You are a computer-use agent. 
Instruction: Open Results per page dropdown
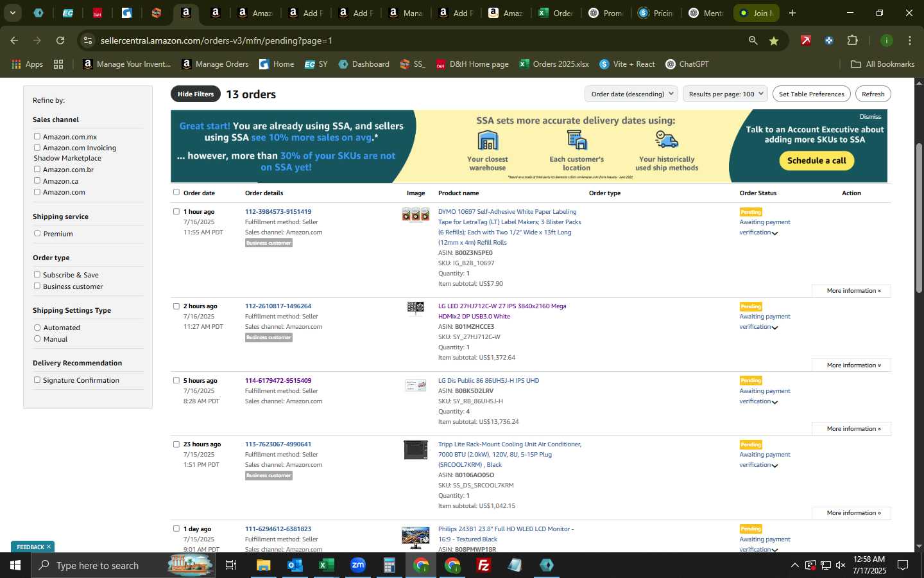(725, 94)
